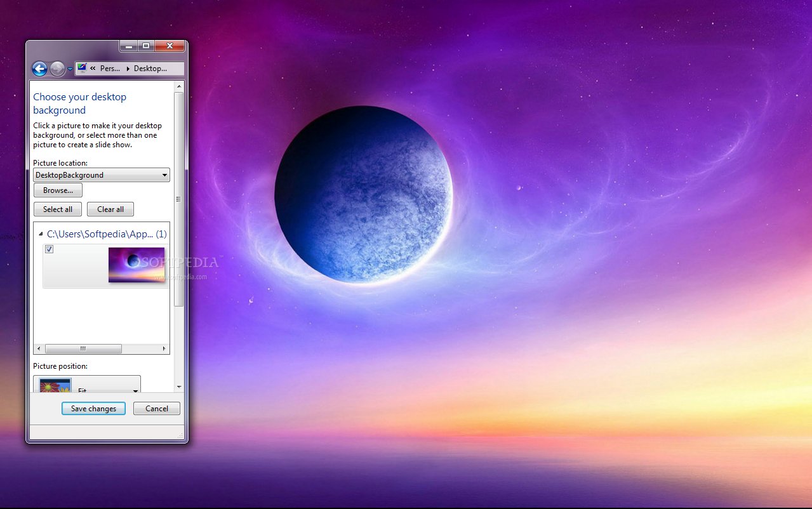Click the Clear all button
Screen dimensions: 812x509
[x=110, y=209]
